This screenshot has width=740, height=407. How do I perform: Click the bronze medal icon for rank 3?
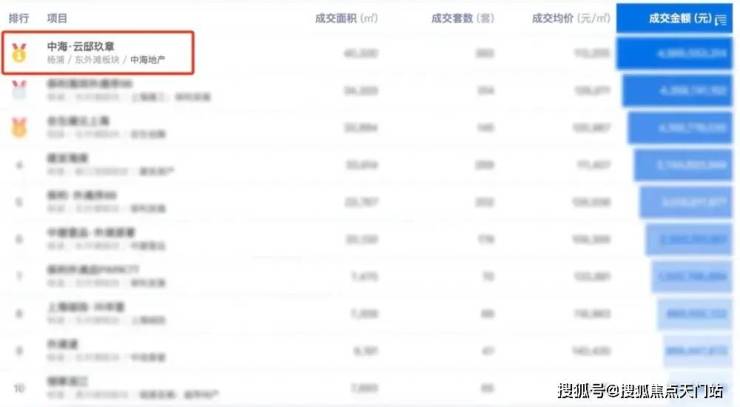coord(19,127)
